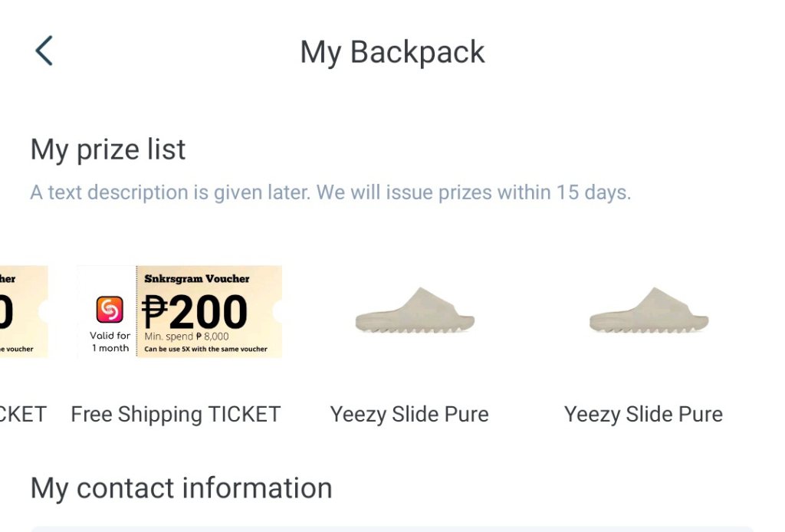Viewport: 785px width, 532px height.
Task: Tap the cut-off "CKET" prize label
Action: pyautogui.click(x=23, y=415)
